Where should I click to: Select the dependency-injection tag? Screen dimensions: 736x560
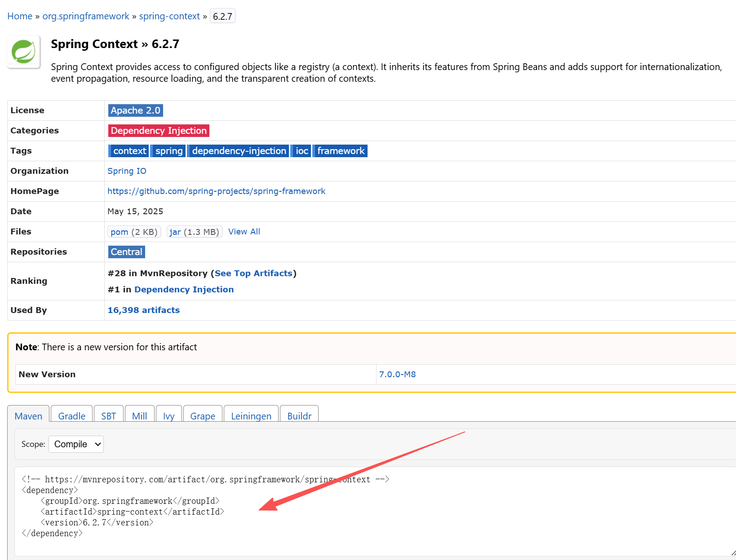coord(238,151)
